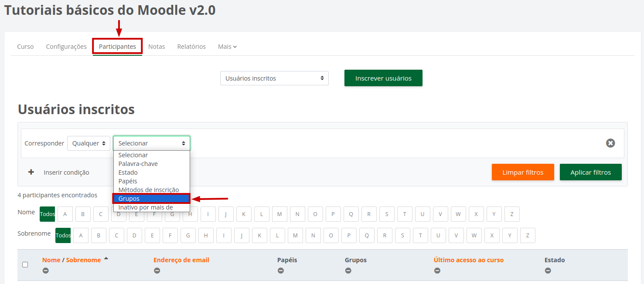The image size is (644, 284).
Task: Toggle the select-all participants checkbox
Action: (x=25, y=264)
